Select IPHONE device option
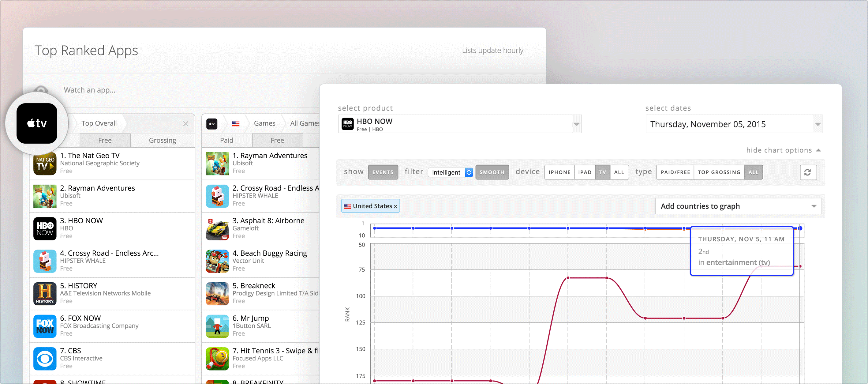 [x=559, y=172]
